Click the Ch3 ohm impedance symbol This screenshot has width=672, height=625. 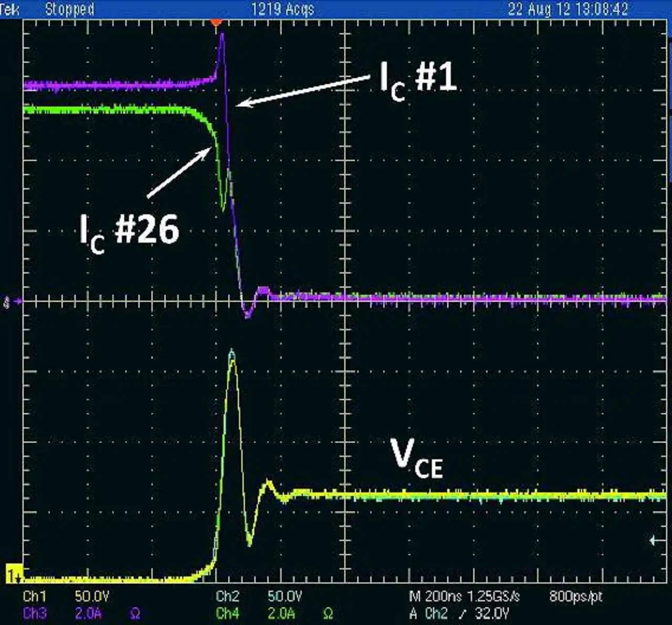tap(134, 613)
